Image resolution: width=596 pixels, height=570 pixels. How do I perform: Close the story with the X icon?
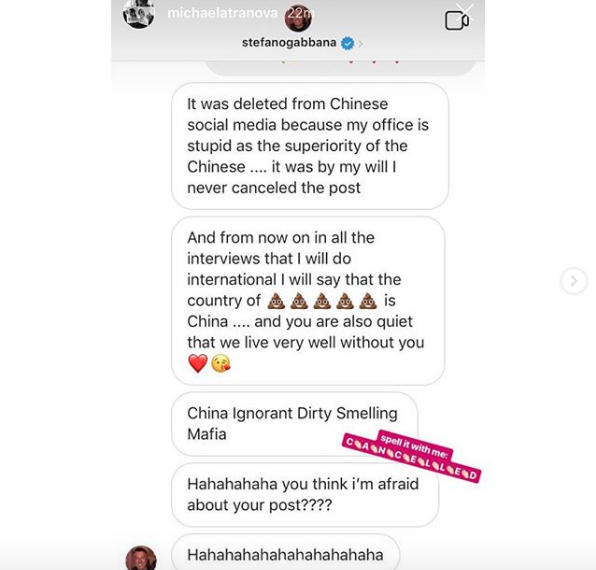pyautogui.click(x=464, y=11)
